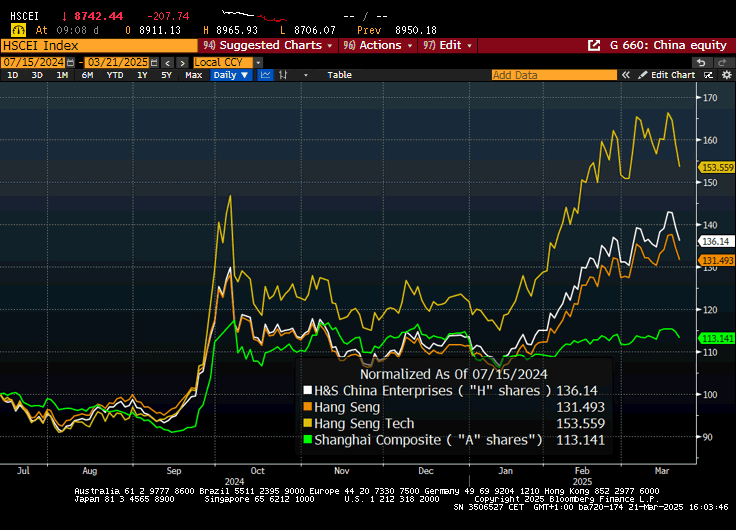Select the 5Y time range
The width and height of the screenshot is (736, 530).
tap(167, 75)
